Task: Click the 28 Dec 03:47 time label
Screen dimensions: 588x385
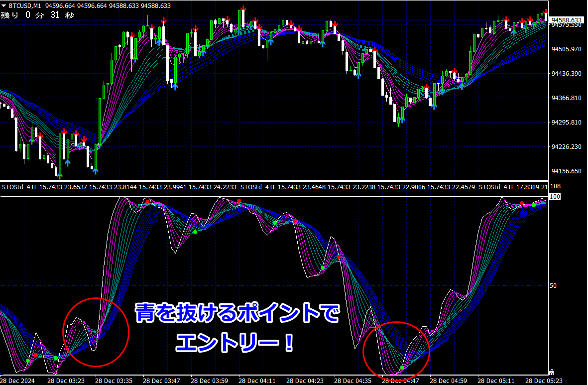Action: pos(162,381)
